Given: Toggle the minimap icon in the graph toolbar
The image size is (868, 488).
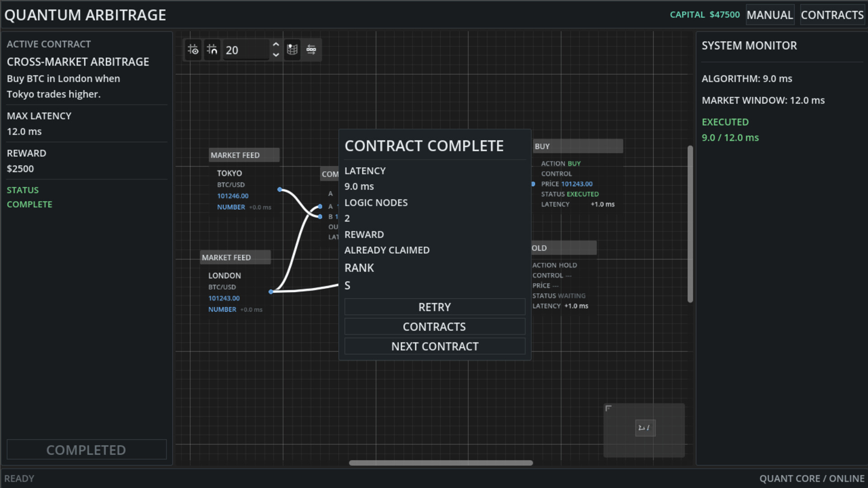Looking at the screenshot, I should (x=292, y=50).
